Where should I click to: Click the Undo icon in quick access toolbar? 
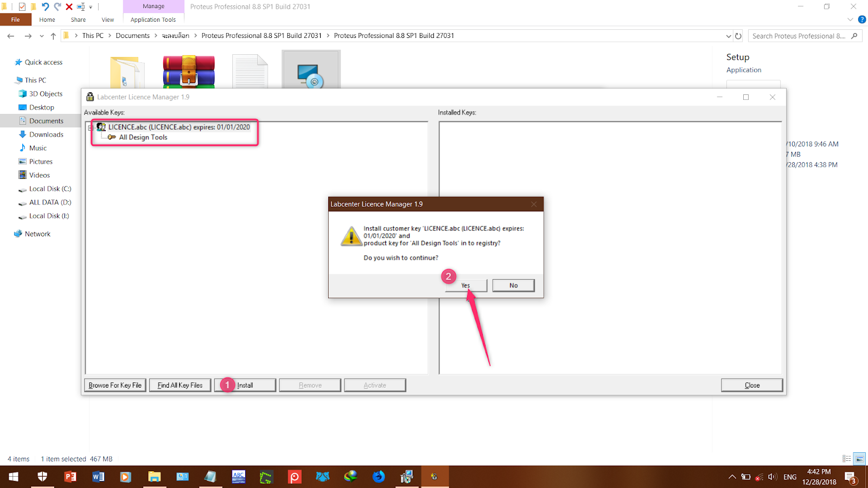click(45, 7)
